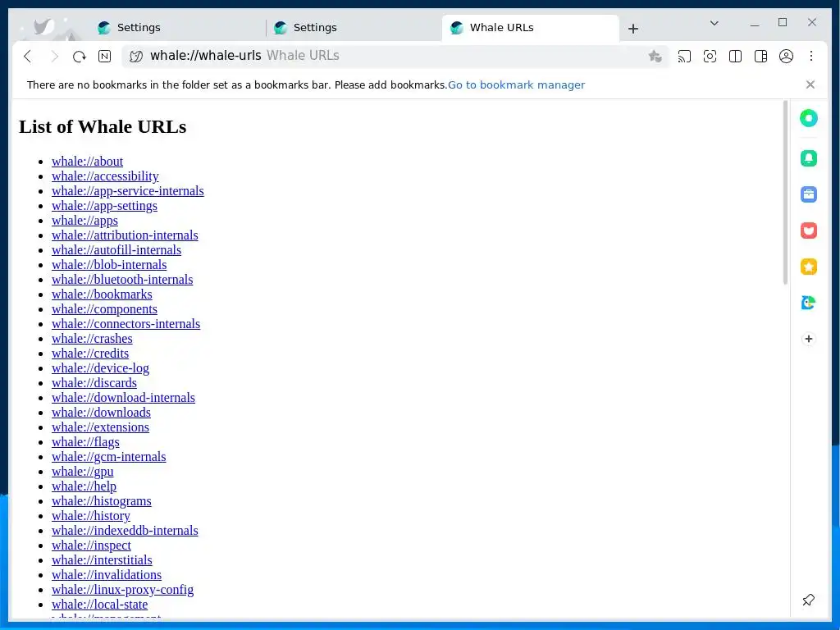Image resolution: width=840 pixels, height=630 pixels.
Task: Open the whale://accessibility link
Action: [x=105, y=176]
